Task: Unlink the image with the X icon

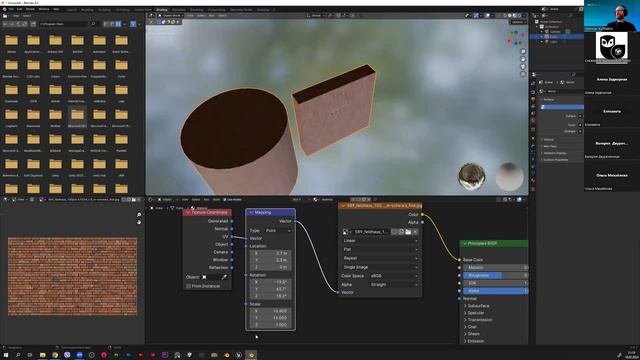Action: 415,232
